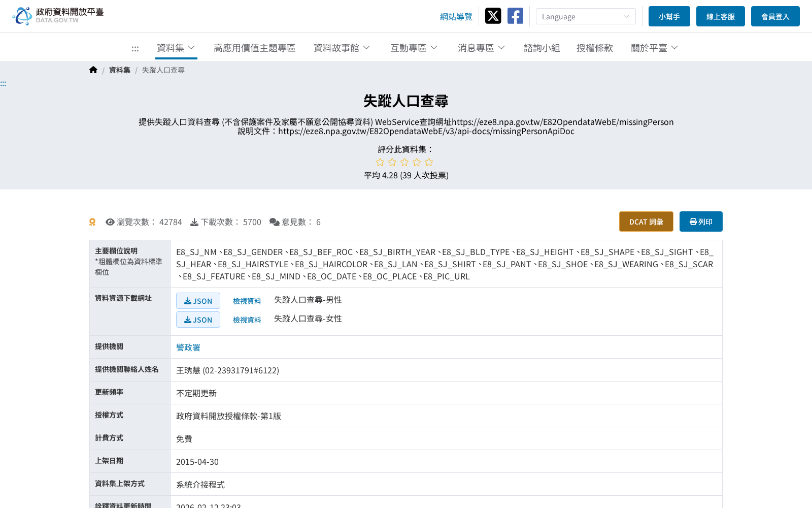The image size is (812, 508).
Task: Click the 資料集 breadcrumb link
Action: point(119,70)
